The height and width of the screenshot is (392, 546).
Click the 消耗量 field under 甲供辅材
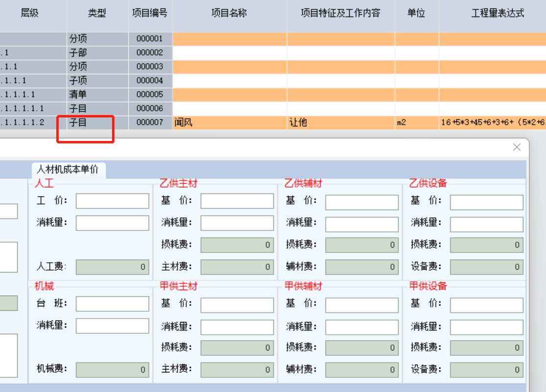pos(362,327)
